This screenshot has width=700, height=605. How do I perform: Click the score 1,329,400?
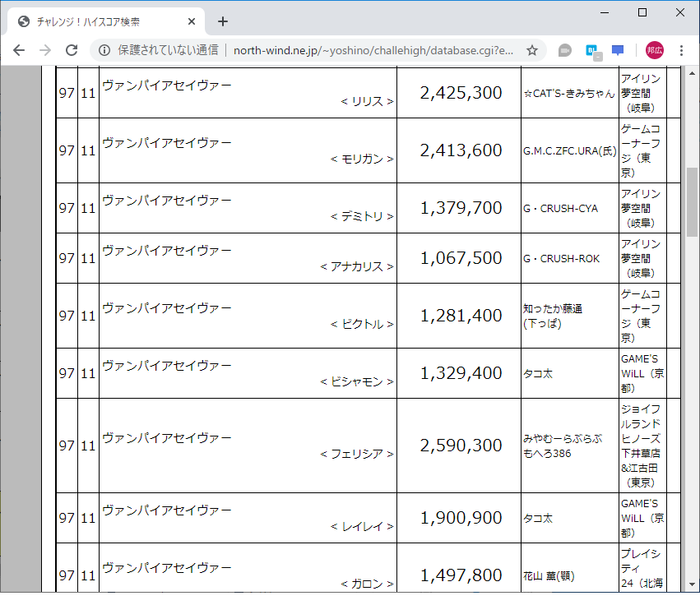(461, 373)
